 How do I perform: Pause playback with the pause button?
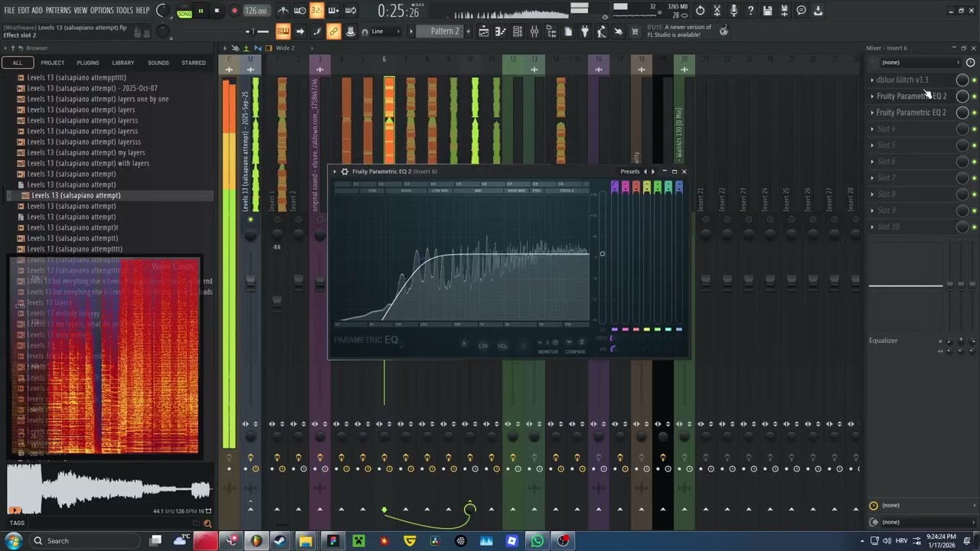pyautogui.click(x=201, y=11)
